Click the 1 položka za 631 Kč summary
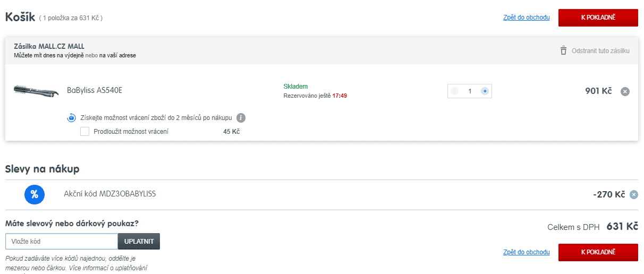The height and width of the screenshot is (274, 644). [x=71, y=18]
